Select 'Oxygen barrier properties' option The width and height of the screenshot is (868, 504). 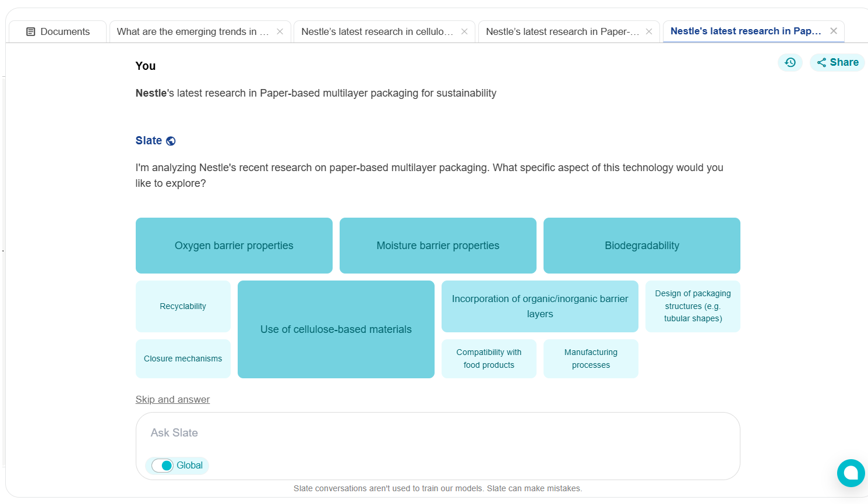234,246
